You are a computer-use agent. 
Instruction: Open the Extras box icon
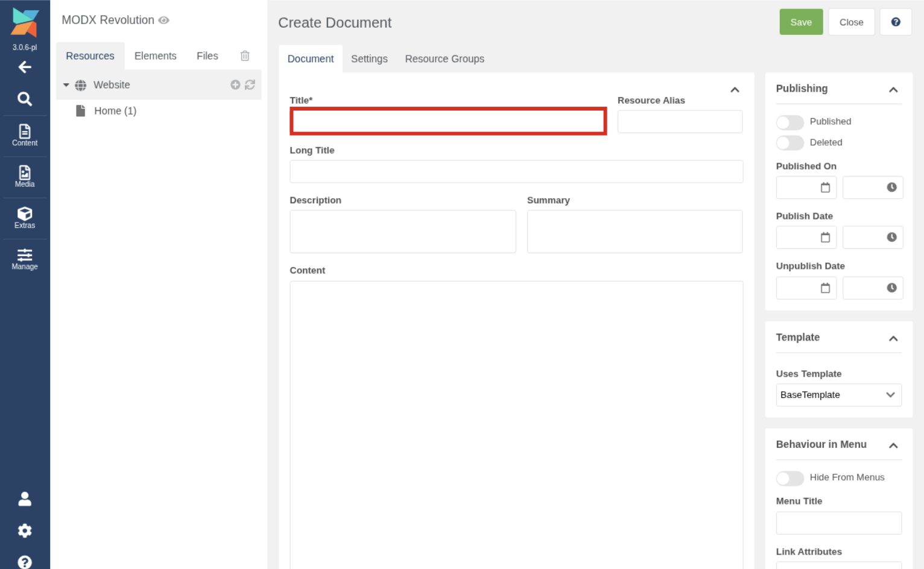[x=25, y=218]
